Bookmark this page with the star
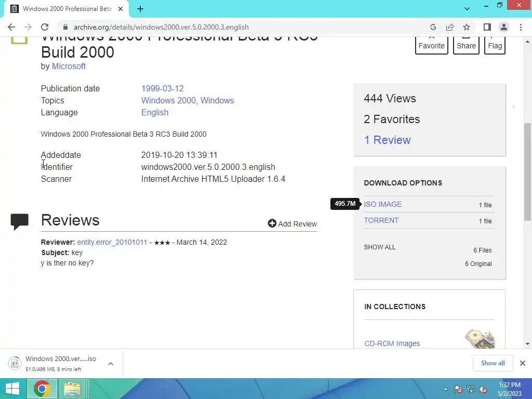 pyautogui.click(x=467, y=27)
